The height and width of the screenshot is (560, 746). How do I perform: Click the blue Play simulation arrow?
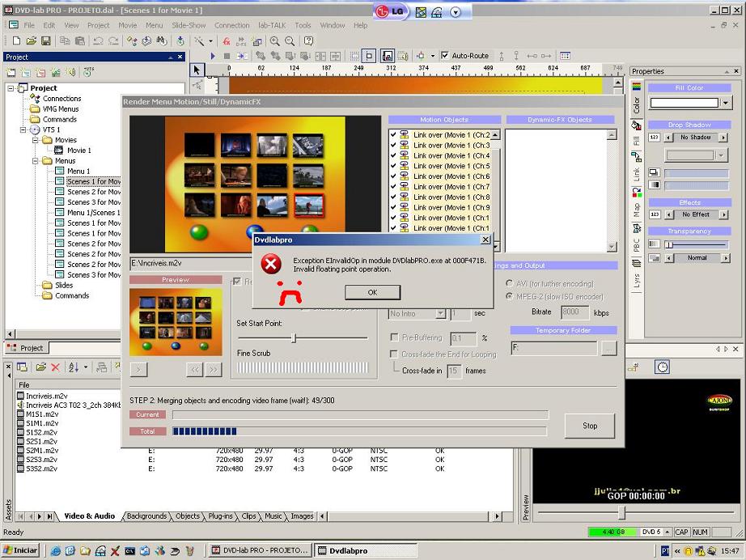[213, 56]
